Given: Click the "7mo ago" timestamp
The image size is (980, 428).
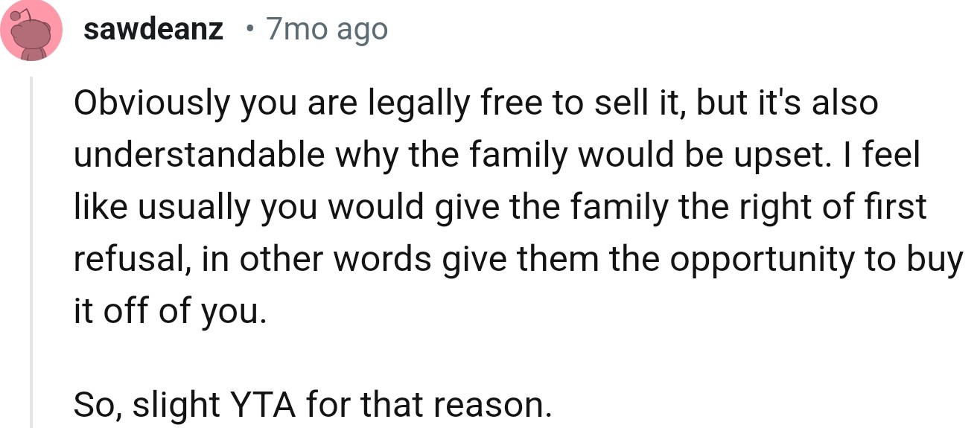Looking at the screenshot, I should (327, 30).
